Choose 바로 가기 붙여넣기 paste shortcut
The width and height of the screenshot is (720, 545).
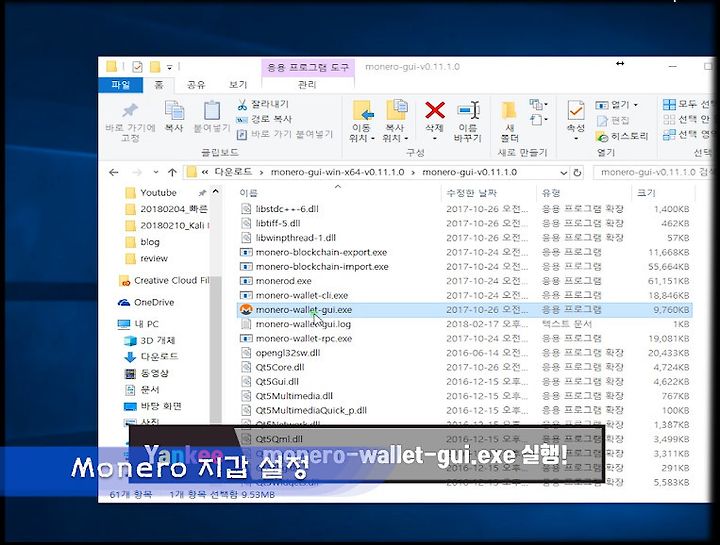pyautogui.click(x=285, y=135)
